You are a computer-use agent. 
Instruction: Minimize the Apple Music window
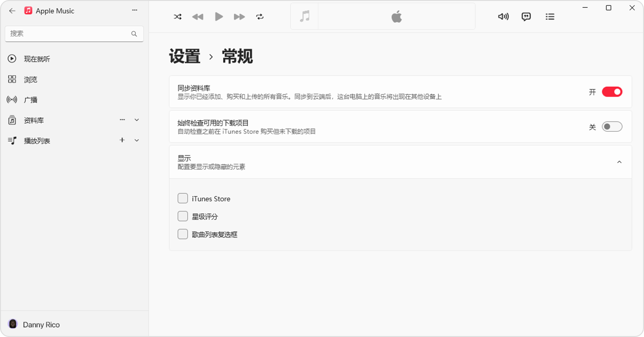585,8
